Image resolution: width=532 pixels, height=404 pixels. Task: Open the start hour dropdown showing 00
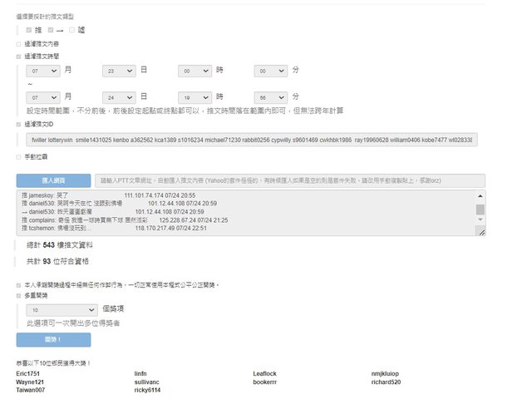pyautogui.click(x=195, y=71)
